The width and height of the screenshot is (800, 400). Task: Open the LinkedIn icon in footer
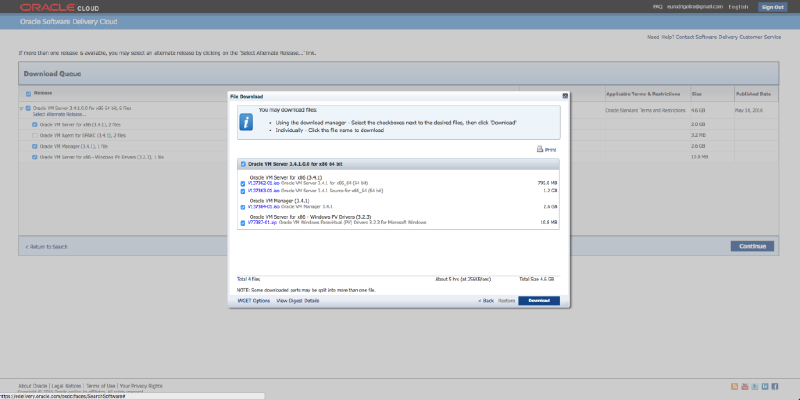(767, 386)
